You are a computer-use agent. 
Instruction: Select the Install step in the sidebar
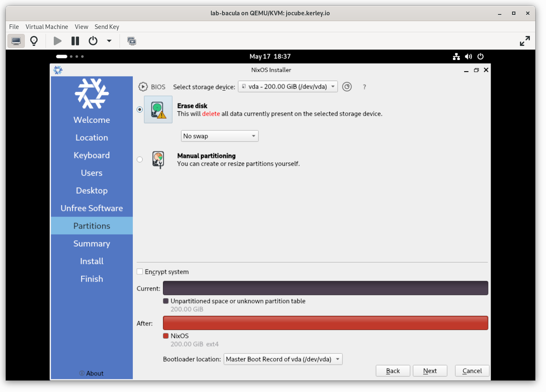(x=92, y=261)
